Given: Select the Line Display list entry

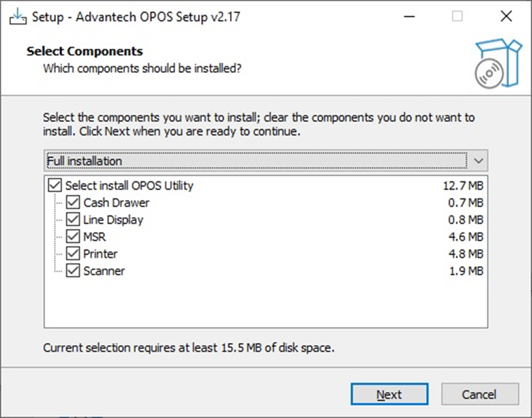Looking at the screenshot, I should [x=113, y=220].
